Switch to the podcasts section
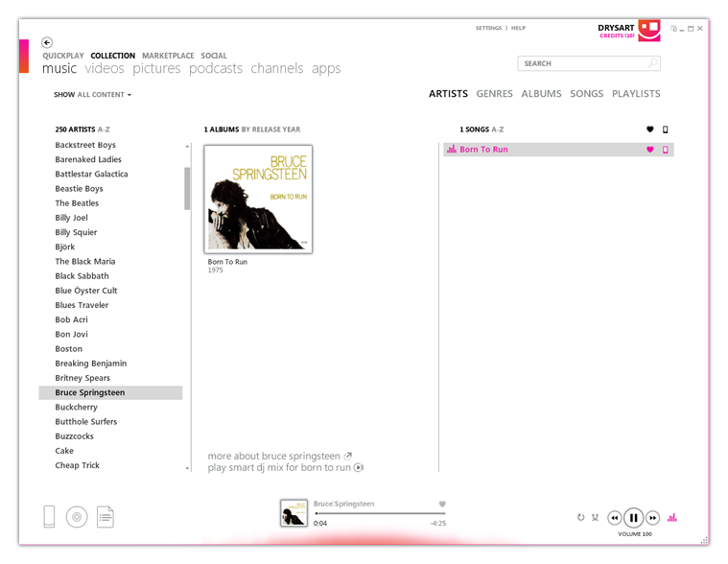Screen dimensions: 728x564 coord(216,68)
